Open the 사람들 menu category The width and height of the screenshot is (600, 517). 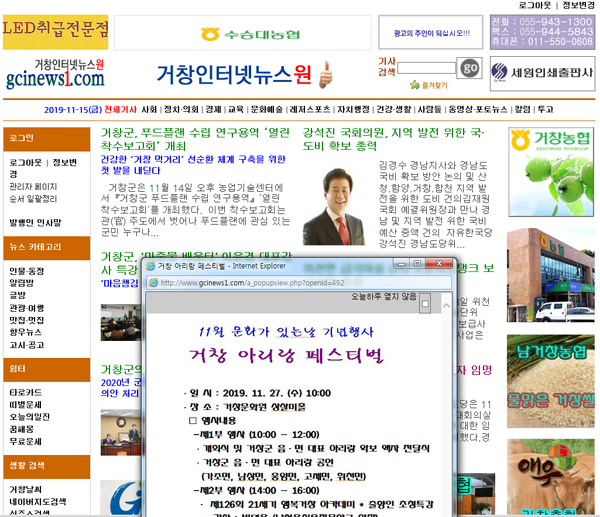[x=430, y=109]
